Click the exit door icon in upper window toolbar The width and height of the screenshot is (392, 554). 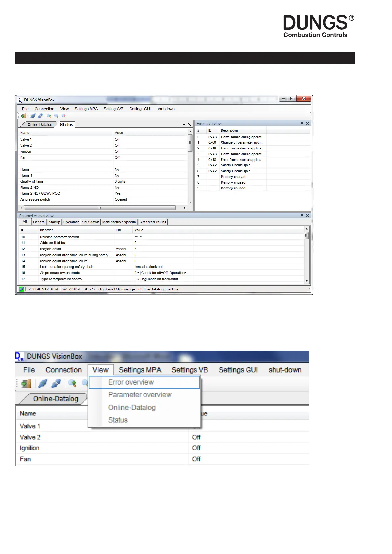tap(24, 116)
